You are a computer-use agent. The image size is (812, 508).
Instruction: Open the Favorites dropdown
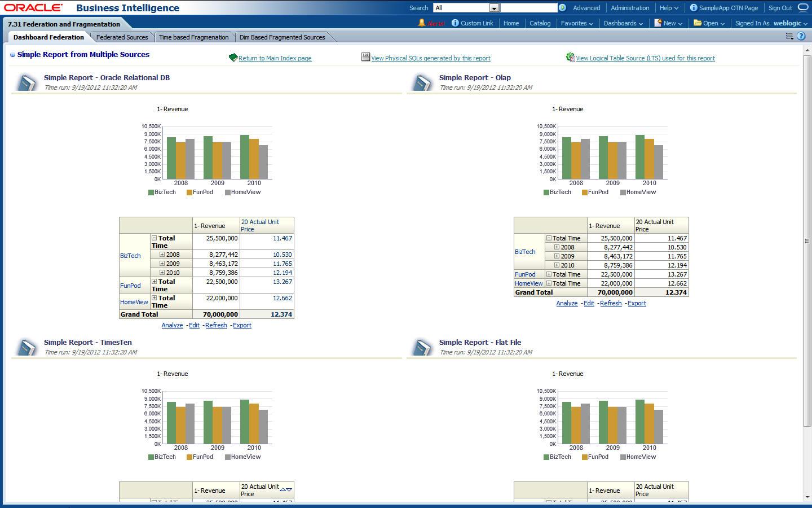point(577,23)
